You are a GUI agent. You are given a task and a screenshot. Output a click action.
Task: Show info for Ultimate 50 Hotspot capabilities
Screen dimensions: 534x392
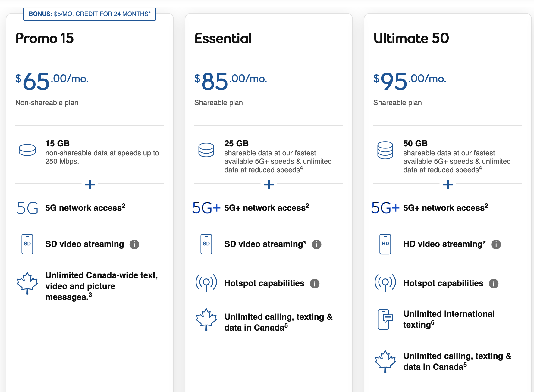[494, 284]
